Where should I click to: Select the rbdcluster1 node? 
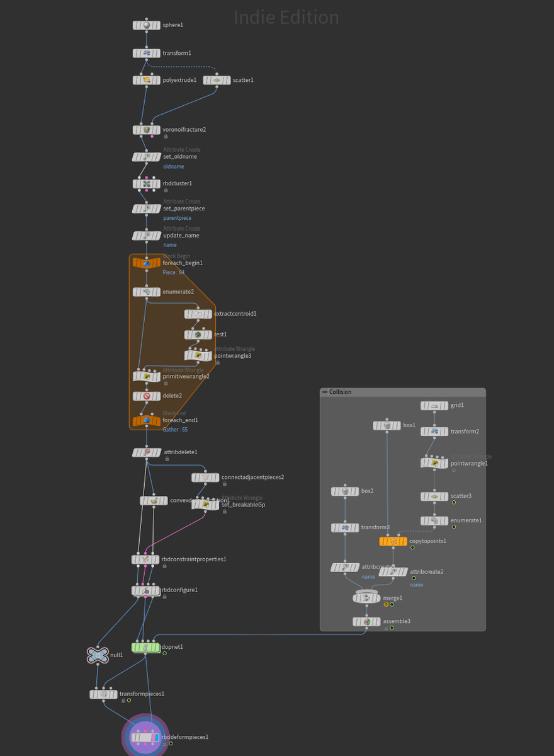pos(147,184)
